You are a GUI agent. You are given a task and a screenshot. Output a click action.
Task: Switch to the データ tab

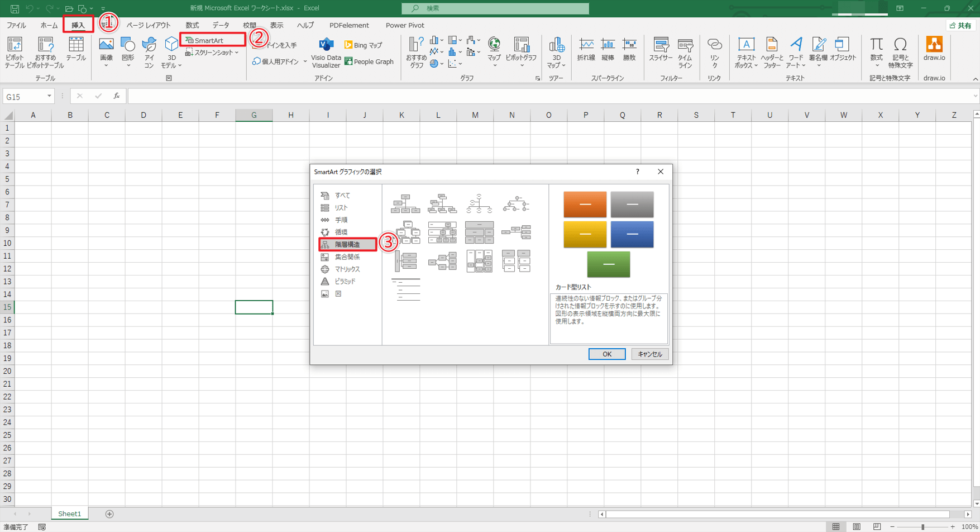(221, 25)
